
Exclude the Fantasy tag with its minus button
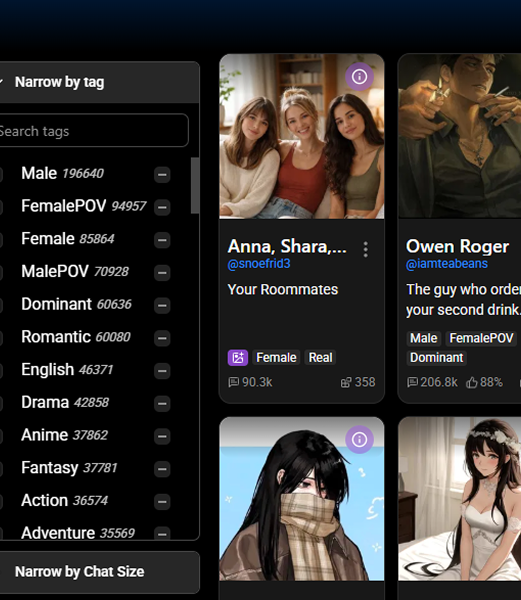pyautogui.click(x=162, y=469)
